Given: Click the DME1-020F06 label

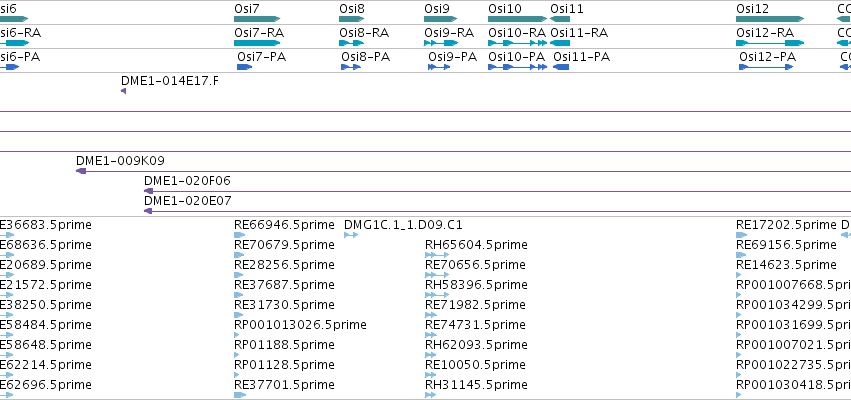Looking at the screenshot, I should (187, 181).
